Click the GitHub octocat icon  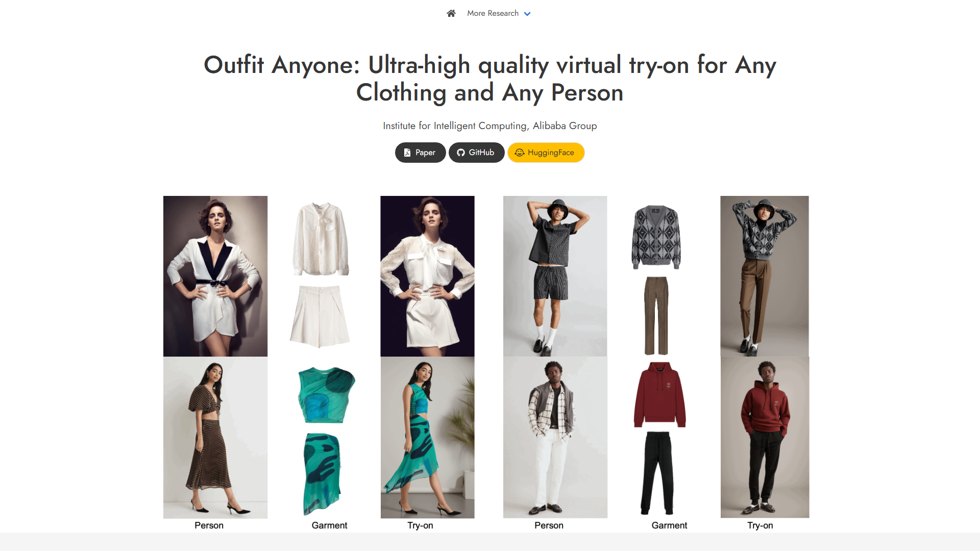(461, 153)
